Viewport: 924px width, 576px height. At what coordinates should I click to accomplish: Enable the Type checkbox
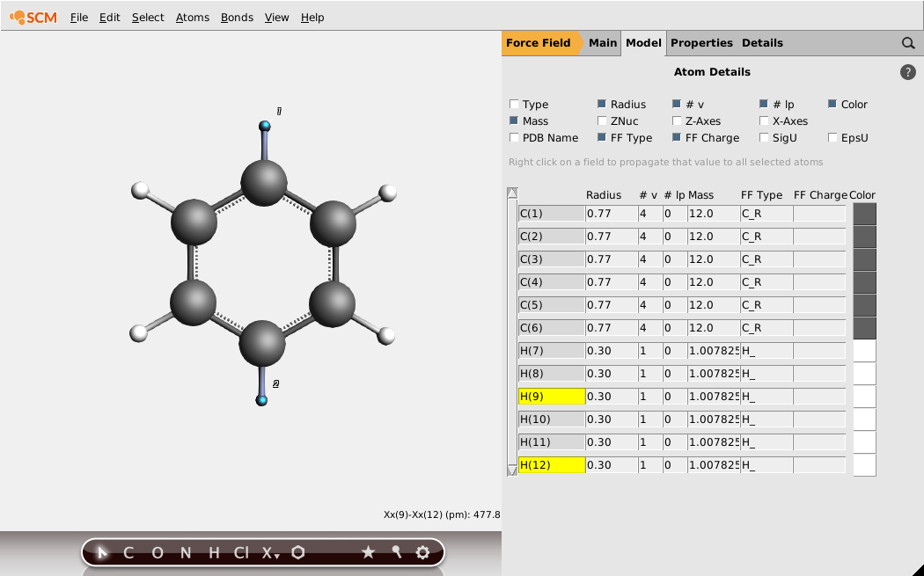tap(514, 104)
